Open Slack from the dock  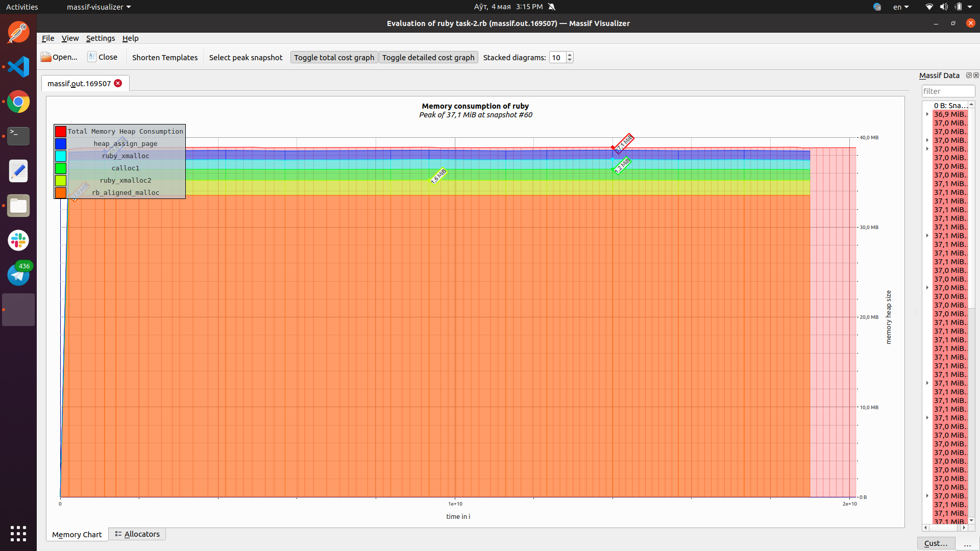tap(18, 240)
